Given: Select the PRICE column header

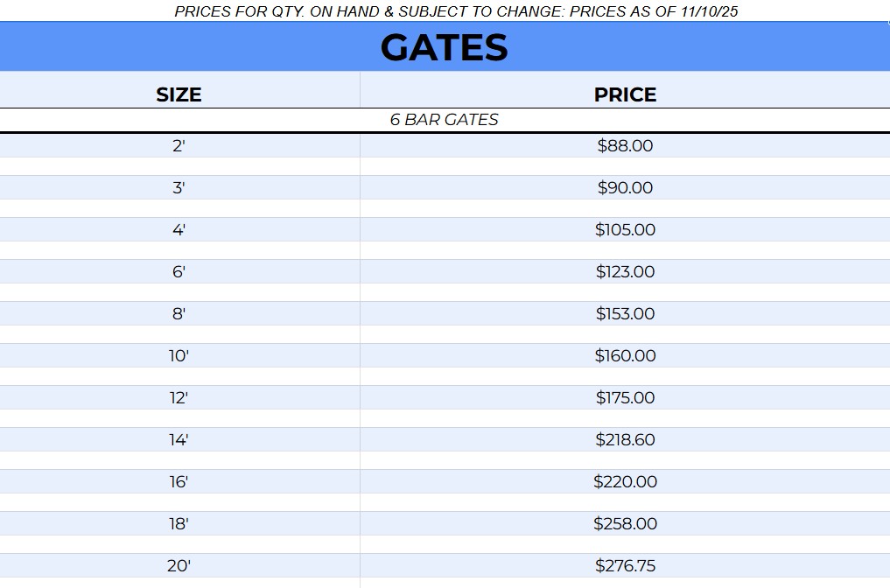Looking at the screenshot, I should [625, 94].
